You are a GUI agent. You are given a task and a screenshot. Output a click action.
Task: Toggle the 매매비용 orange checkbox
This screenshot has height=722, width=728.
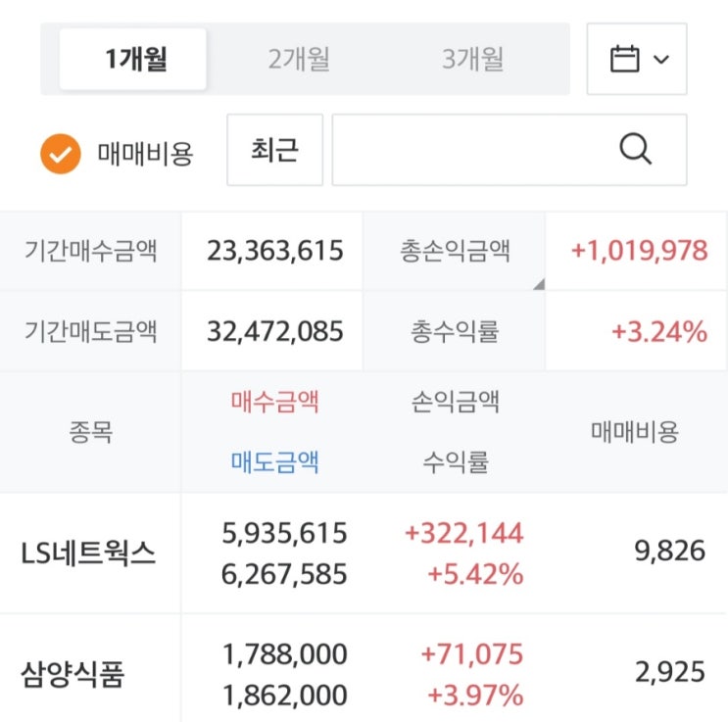click(x=60, y=153)
